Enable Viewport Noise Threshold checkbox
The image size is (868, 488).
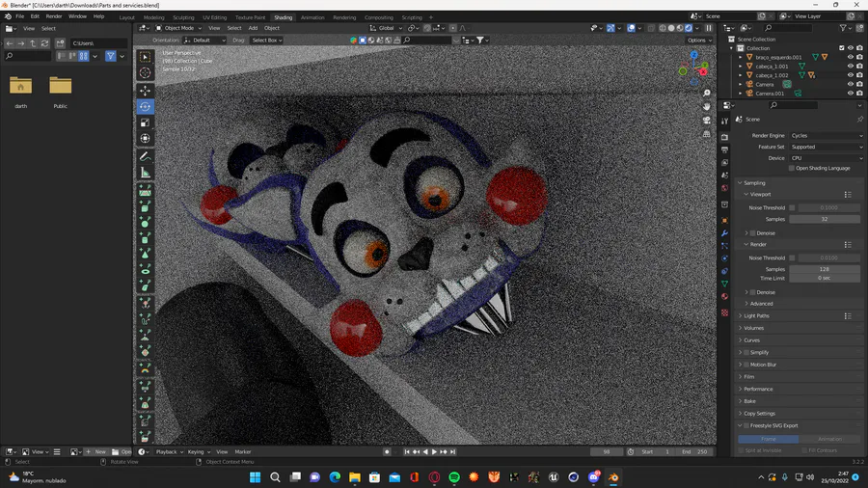click(x=792, y=207)
